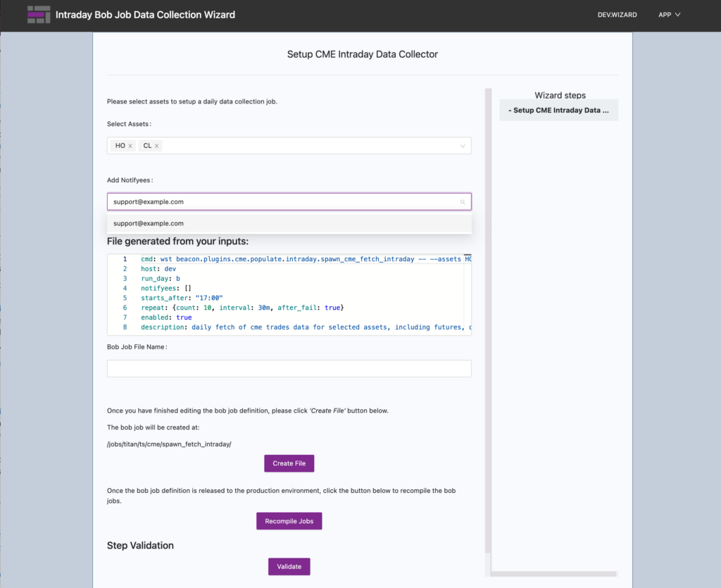This screenshot has height=588, width=721.
Task: Click the description line in code editor
Action: [x=306, y=327]
